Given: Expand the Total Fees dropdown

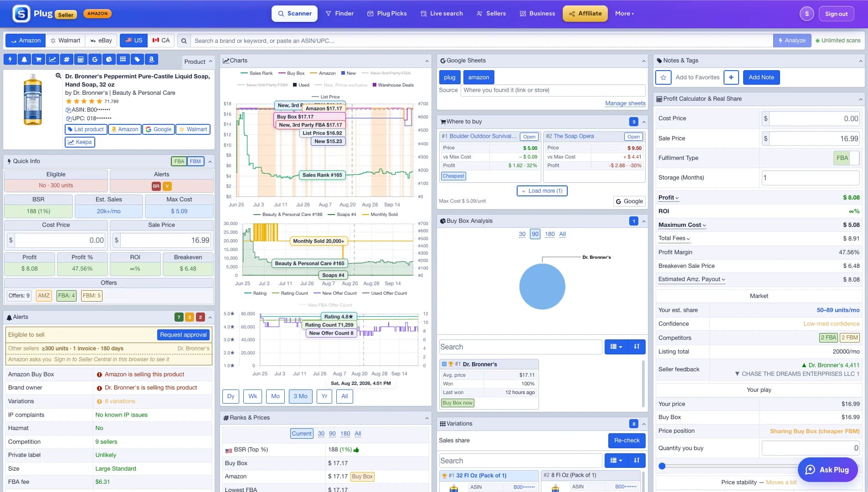Looking at the screenshot, I should [674, 238].
